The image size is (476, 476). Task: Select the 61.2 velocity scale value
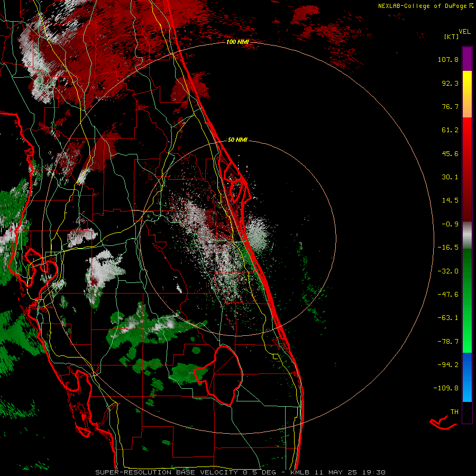[450, 130]
